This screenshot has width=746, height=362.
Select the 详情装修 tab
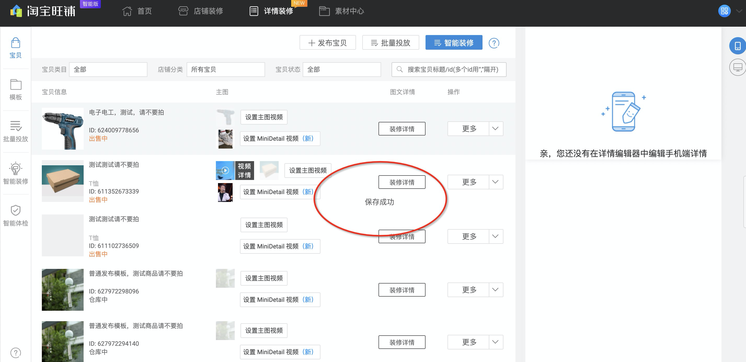[x=271, y=11]
